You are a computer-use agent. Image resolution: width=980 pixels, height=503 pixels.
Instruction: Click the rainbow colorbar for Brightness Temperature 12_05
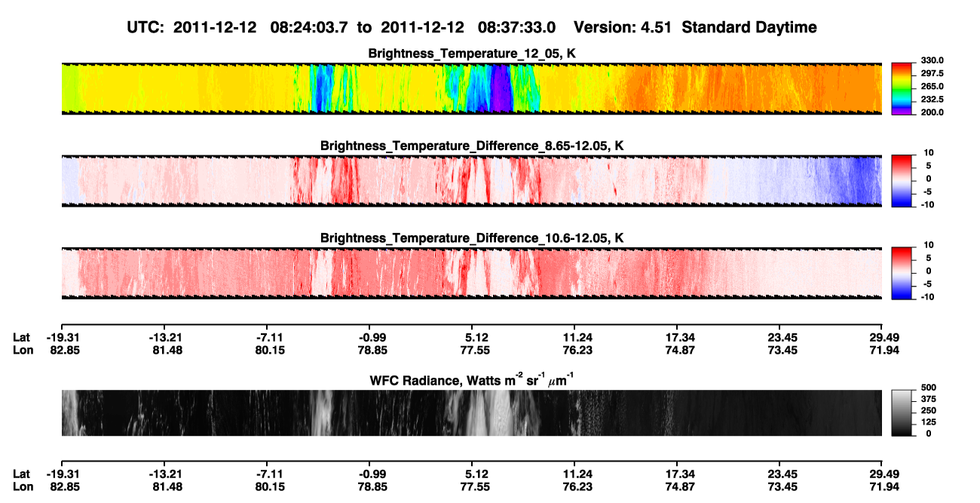pyautogui.click(x=902, y=88)
